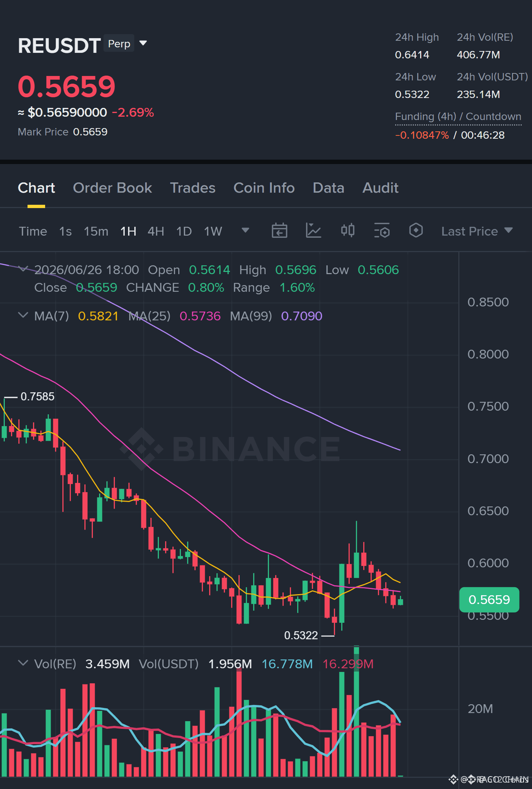Tap the 24h Vol(USDT) value 235.14M
532x789 pixels.
point(478,94)
